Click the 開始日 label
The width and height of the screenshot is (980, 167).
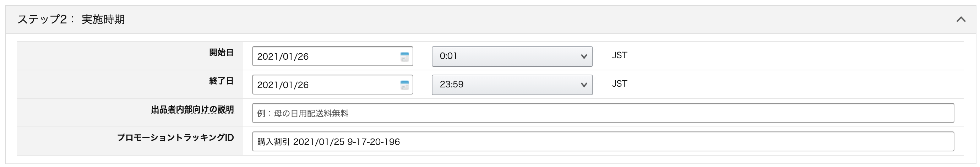point(222,53)
